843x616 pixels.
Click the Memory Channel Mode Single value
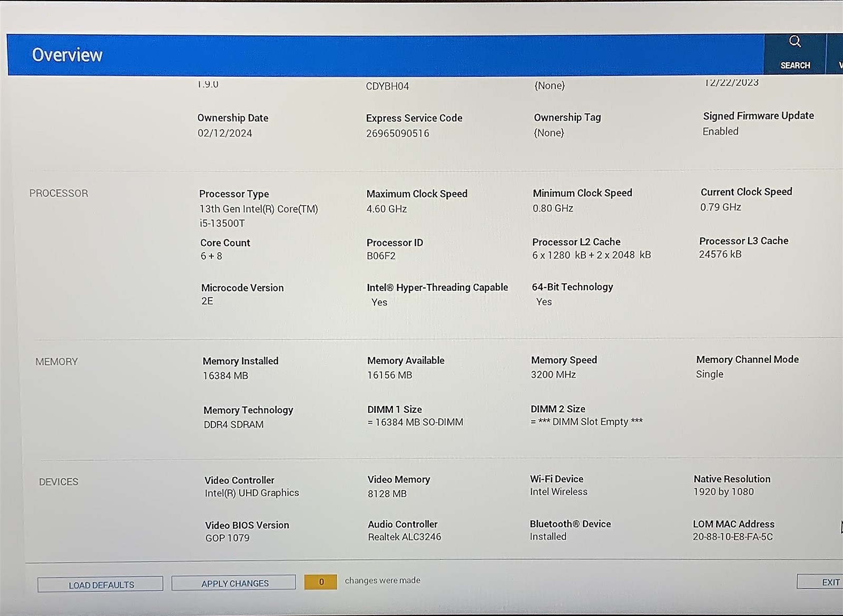(709, 374)
